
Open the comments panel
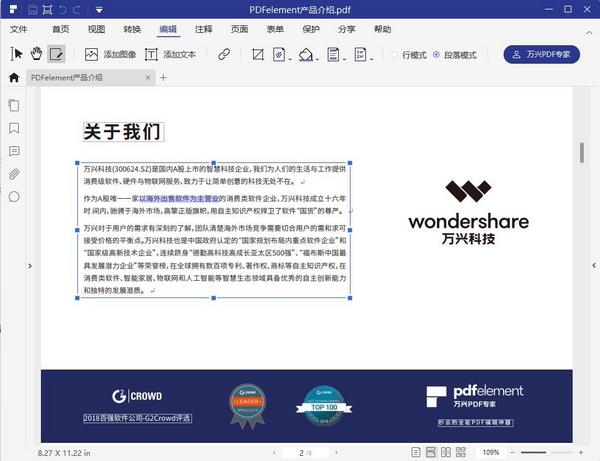(x=14, y=151)
